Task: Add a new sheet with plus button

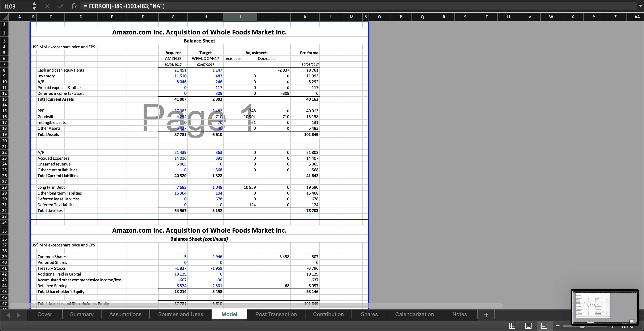Action: (486, 315)
